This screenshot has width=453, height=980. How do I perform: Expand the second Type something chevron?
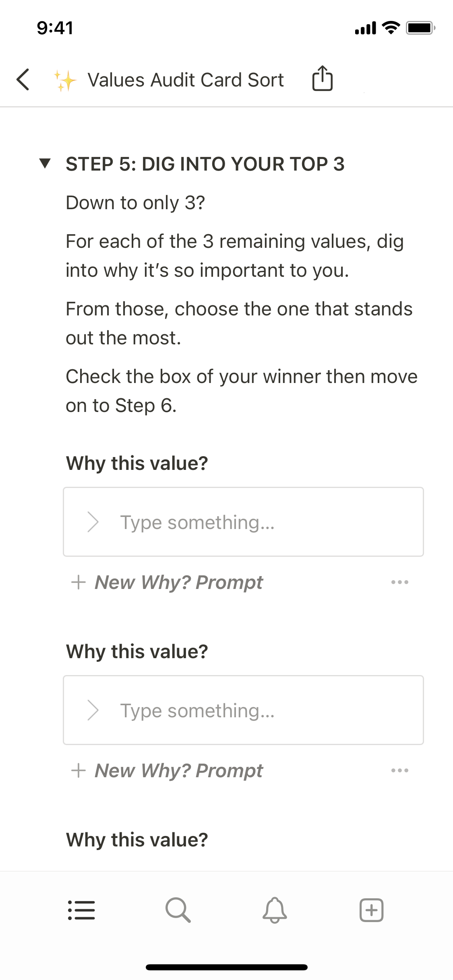point(93,710)
